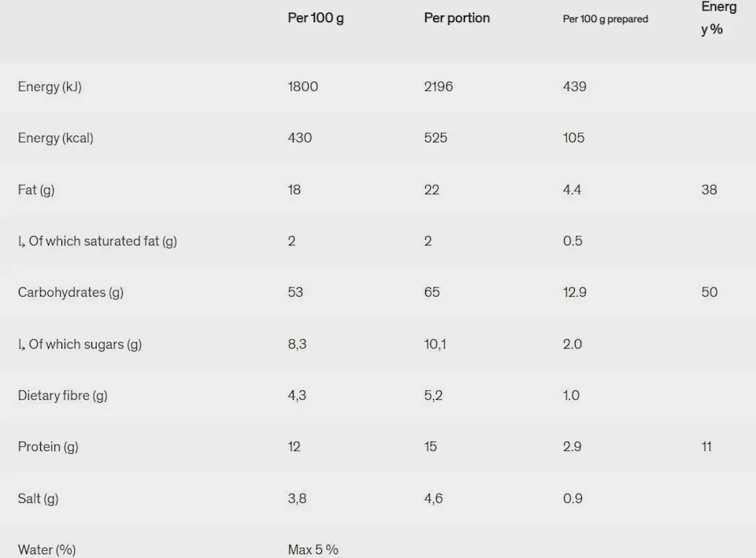
Task: Select the "Dietary fibre (g)" row label
Action: click(x=62, y=395)
